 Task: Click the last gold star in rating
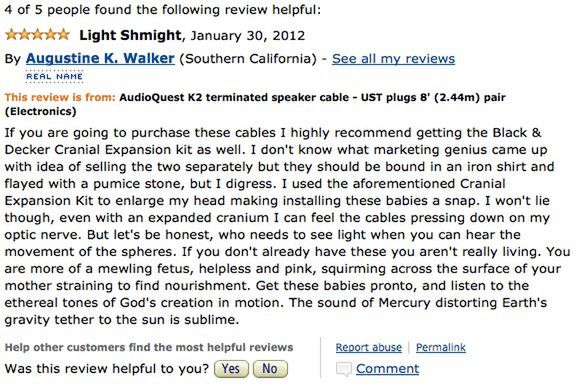pyautogui.click(x=63, y=35)
